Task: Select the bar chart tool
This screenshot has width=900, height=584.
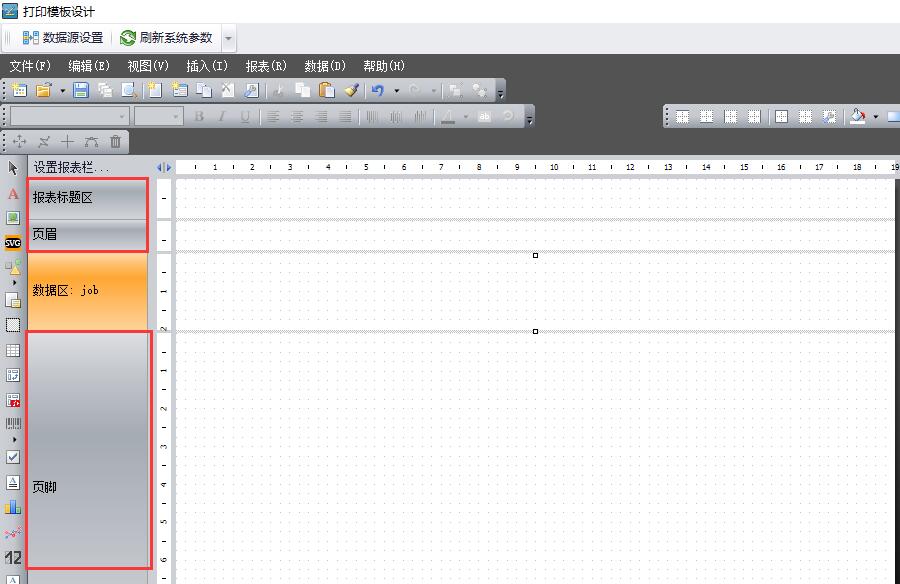Action: tap(13, 507)
